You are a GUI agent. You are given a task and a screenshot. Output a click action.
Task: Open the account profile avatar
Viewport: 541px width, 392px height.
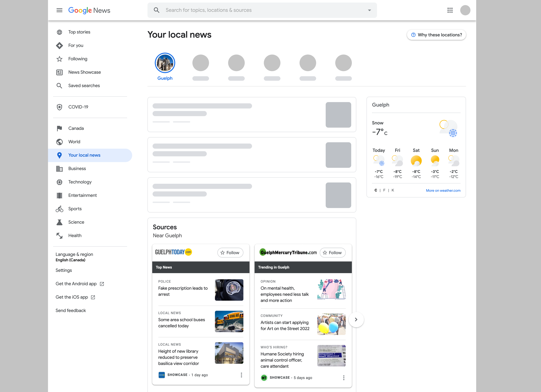[465, 10]
